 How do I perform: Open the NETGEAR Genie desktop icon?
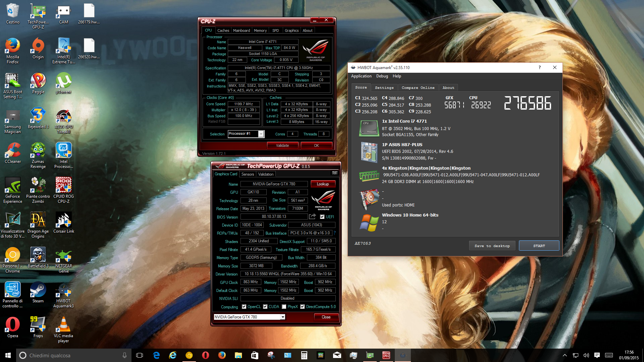coord(63,260)
